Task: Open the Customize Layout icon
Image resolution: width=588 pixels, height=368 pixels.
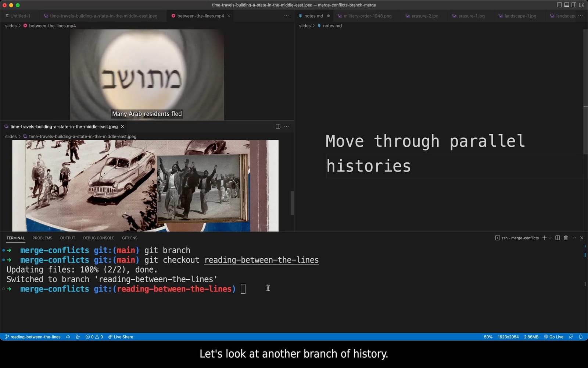Action: tap(581, 5)
